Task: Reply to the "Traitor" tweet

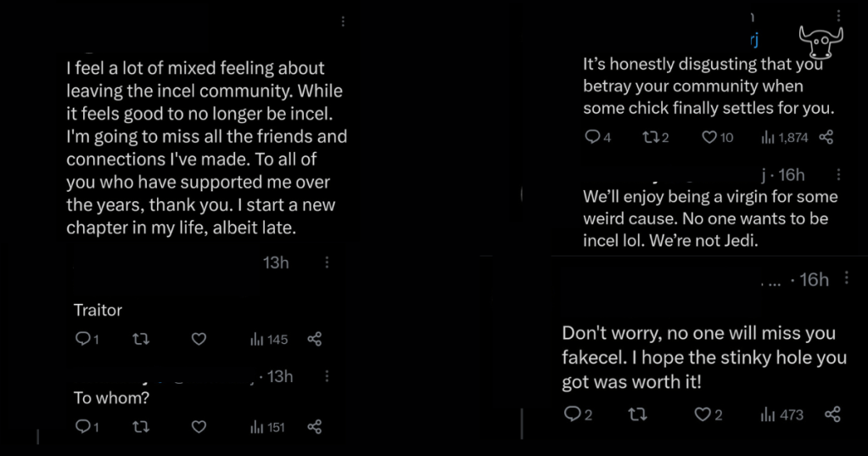Action: point(83,340)
